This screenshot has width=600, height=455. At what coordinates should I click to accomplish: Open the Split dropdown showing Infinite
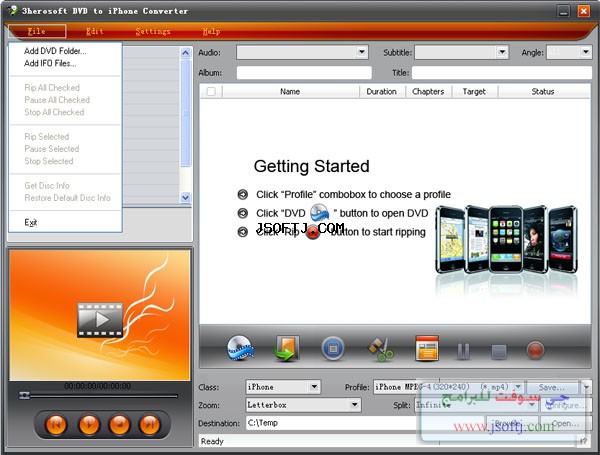532,405
